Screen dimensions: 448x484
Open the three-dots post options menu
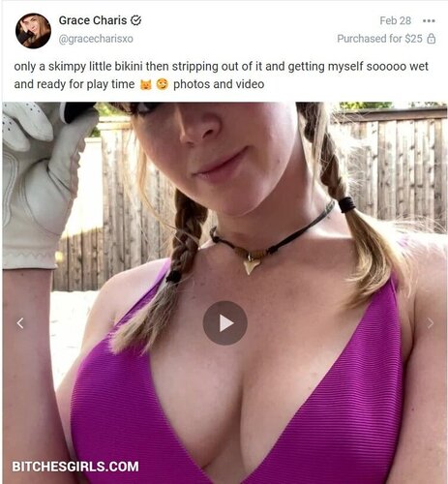click(x=429, y=21)
